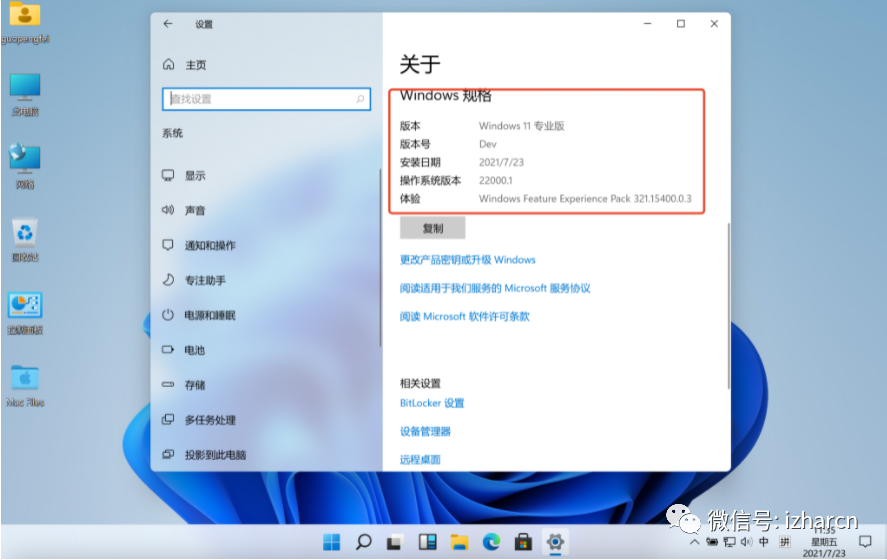Select the Windows 11 专业版 text
This screenshot has height=560, width=887.
522,126
